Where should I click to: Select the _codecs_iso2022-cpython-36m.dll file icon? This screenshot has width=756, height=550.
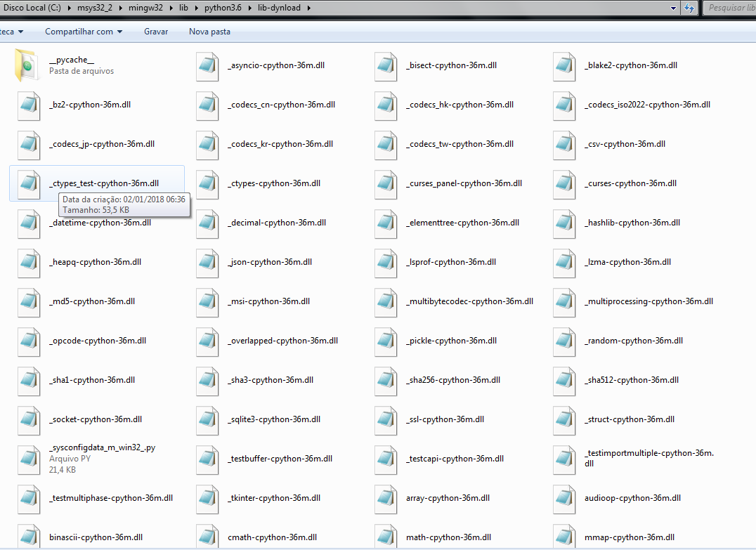564,105
